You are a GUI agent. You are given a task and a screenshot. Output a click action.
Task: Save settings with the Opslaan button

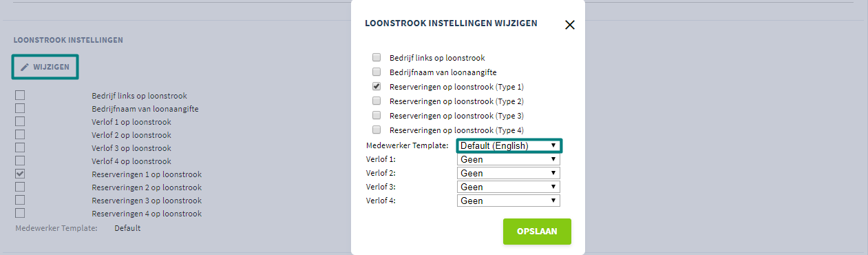(537, 232)
